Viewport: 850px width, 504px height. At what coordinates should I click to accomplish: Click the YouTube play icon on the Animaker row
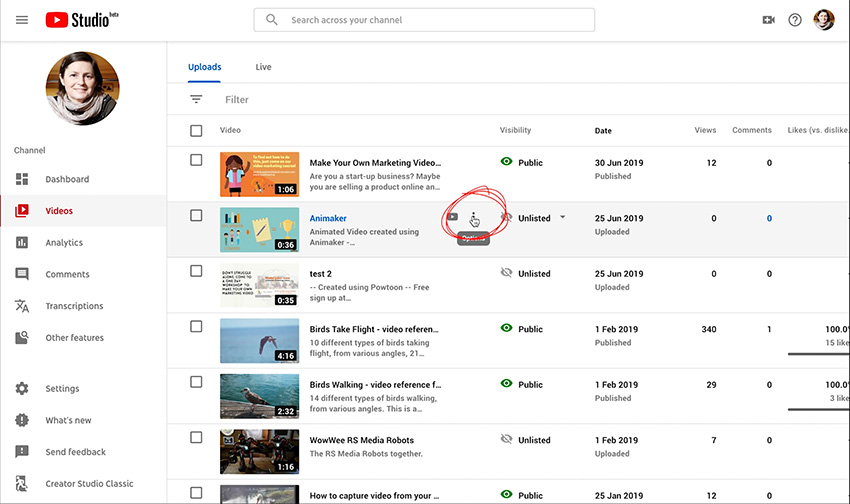point(453,217)
